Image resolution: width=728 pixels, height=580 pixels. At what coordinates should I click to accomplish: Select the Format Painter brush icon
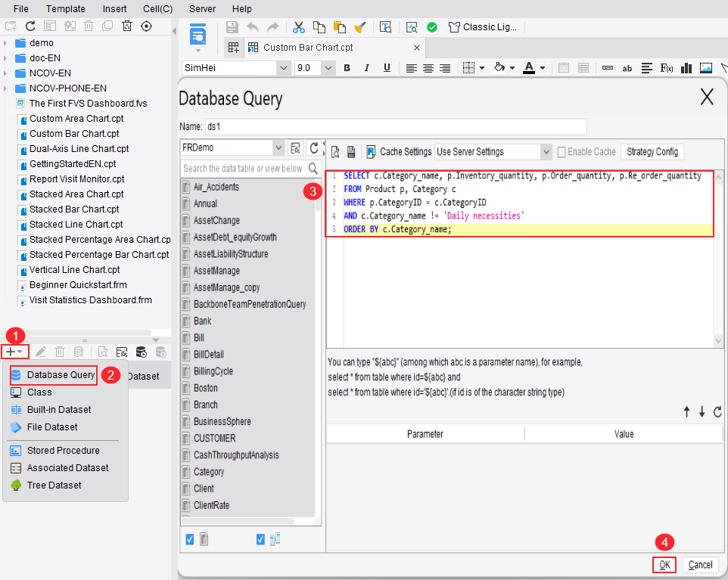pos(359,27)
